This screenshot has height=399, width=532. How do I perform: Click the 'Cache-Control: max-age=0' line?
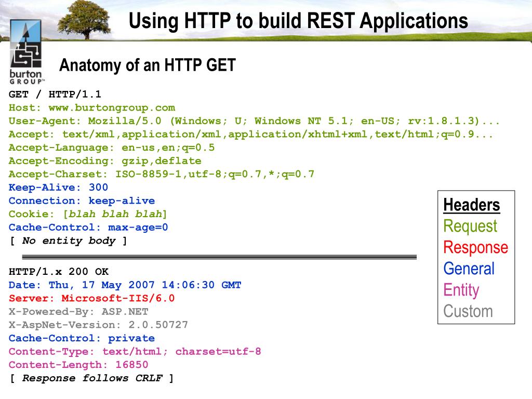[88, 227]
